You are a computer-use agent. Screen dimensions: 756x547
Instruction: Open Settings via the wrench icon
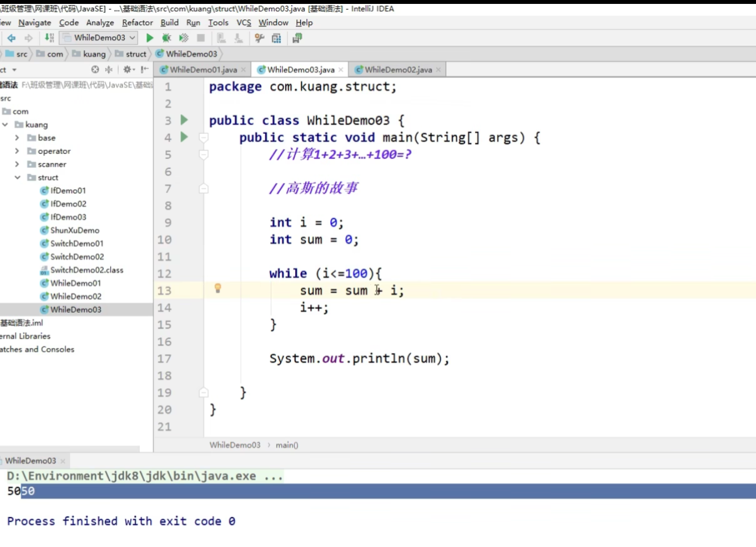[259, 38]
